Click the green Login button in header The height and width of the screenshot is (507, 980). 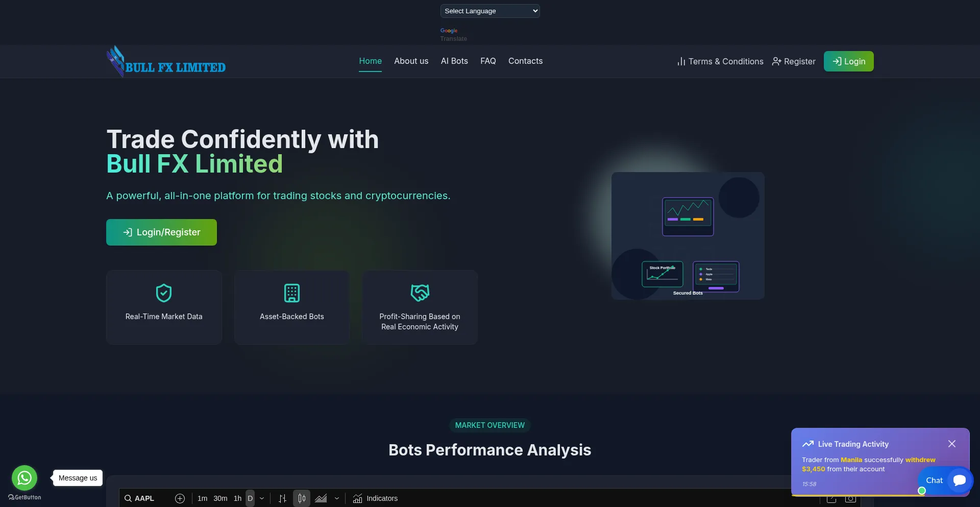pos(848,61)
